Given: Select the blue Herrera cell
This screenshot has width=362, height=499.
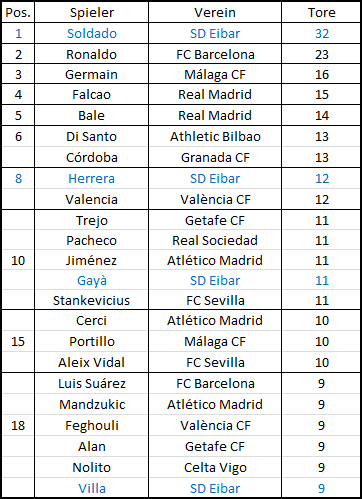Looking at the screenshot, I should point(91,178).
